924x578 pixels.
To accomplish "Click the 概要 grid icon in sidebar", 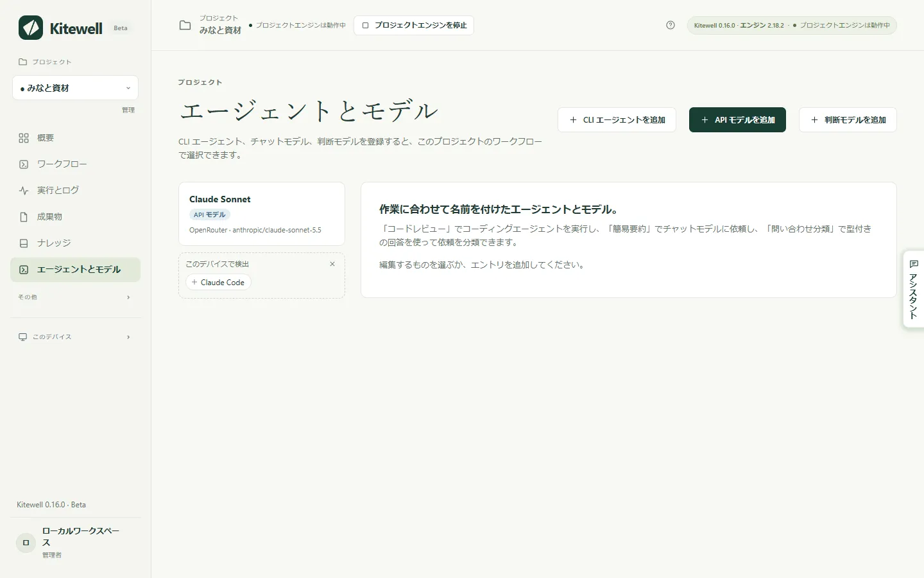I will (24, 138).
